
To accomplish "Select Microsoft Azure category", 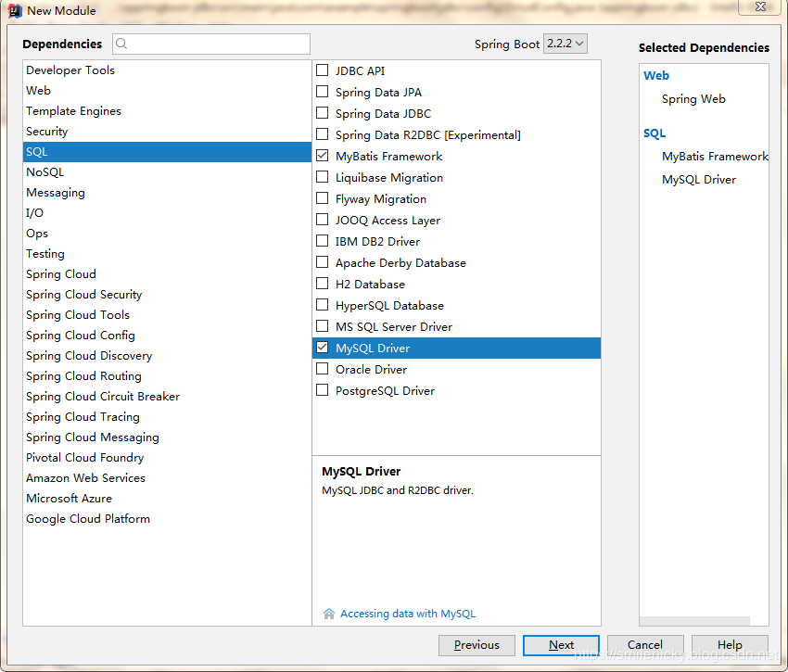I will (x=167, y=499).
